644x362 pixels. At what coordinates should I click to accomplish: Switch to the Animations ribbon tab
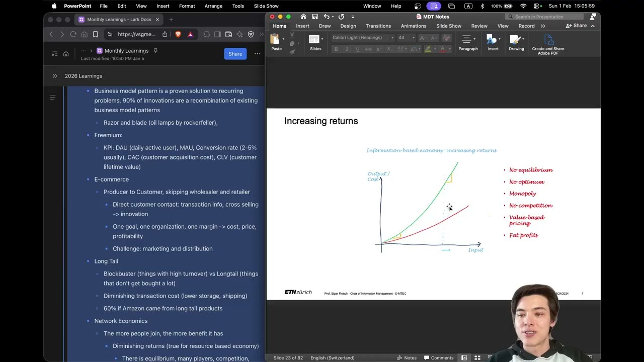[x=414, y=26]
